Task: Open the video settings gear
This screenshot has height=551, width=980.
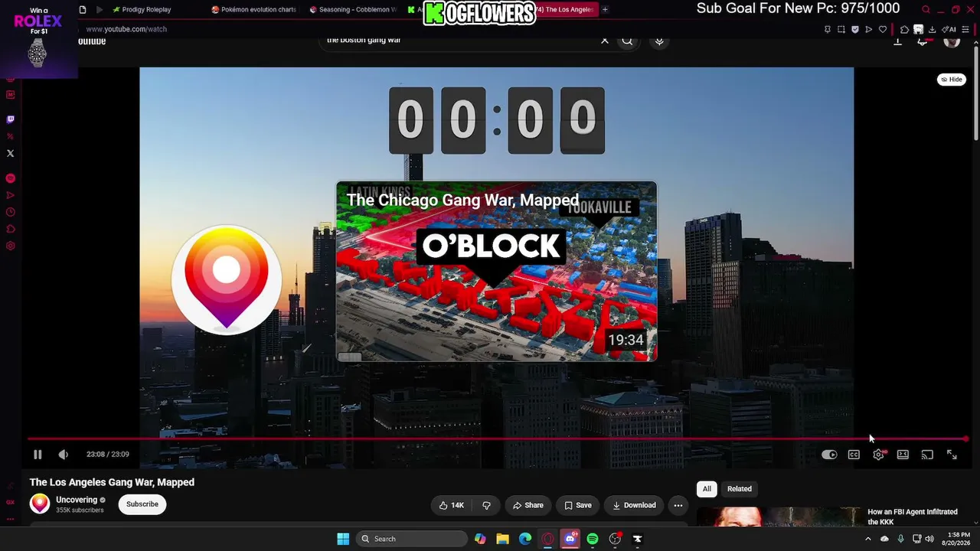Action: coord(878,455)
